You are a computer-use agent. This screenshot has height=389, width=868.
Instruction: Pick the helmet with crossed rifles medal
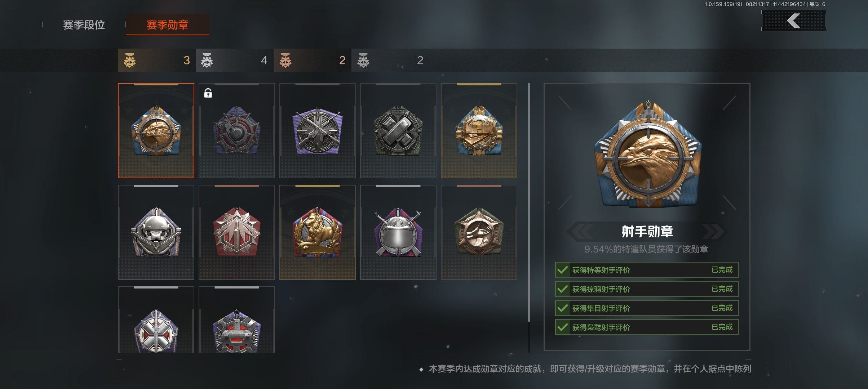[398, 232]
